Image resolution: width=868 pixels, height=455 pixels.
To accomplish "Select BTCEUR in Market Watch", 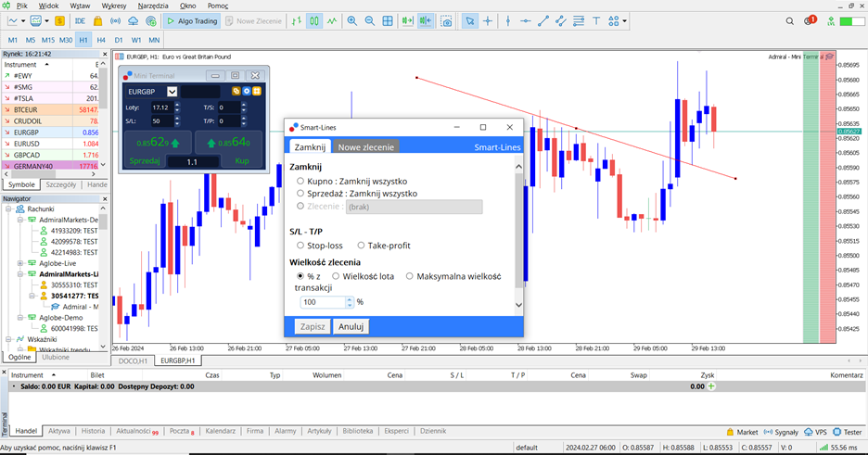I will pos(50,109).
